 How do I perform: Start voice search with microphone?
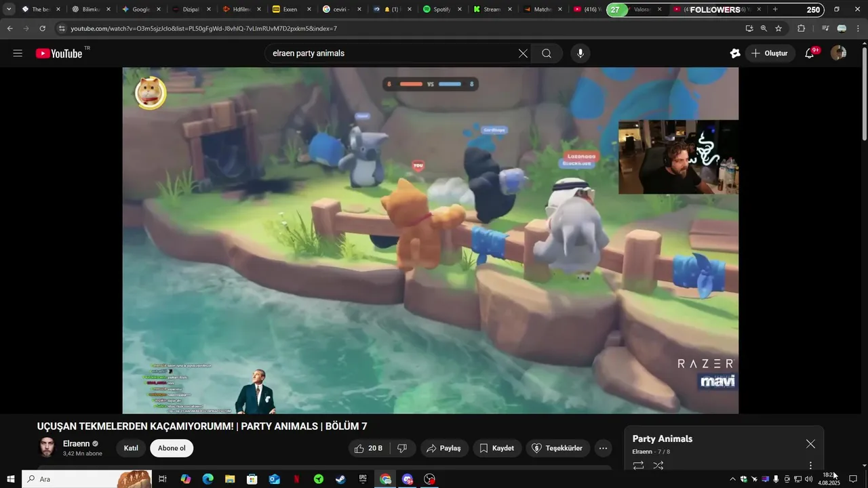(580, 54)
